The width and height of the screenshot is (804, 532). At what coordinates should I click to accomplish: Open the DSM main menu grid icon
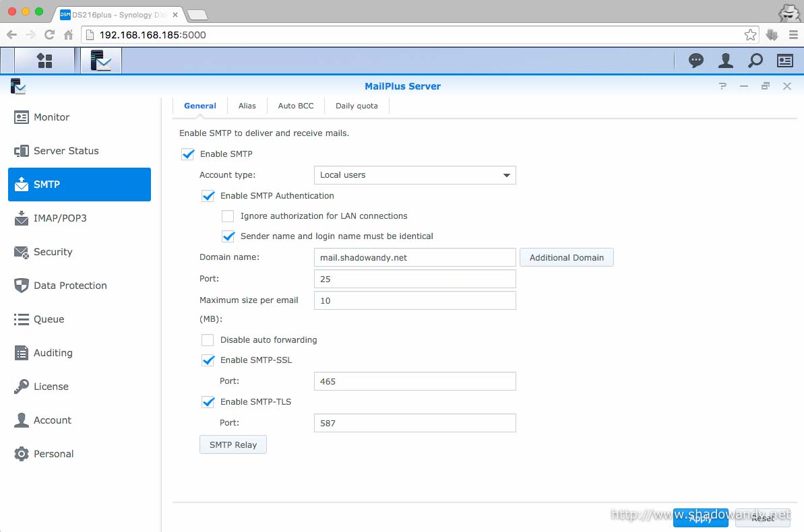pyautogui.click(x=44, y=61)
